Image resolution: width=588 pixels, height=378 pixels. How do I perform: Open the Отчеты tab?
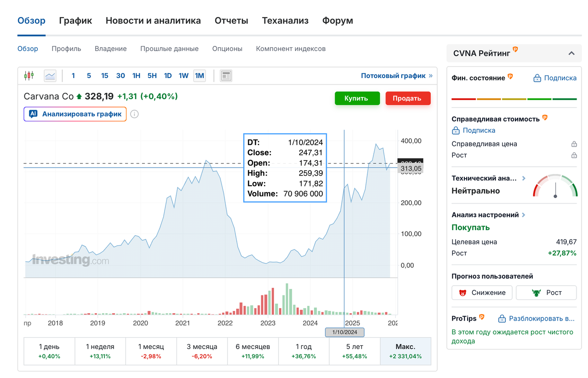[x=231, y=21]
